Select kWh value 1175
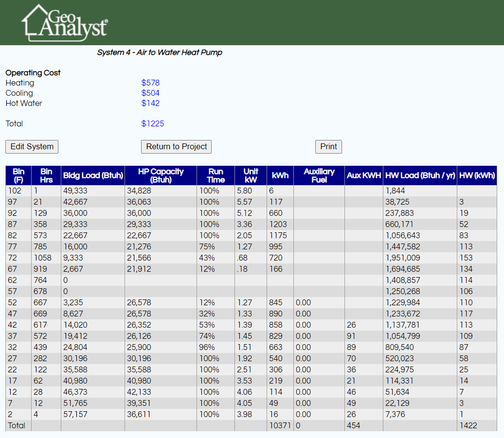504x438 pixels. pyautogui.click(x=278, y=235)
